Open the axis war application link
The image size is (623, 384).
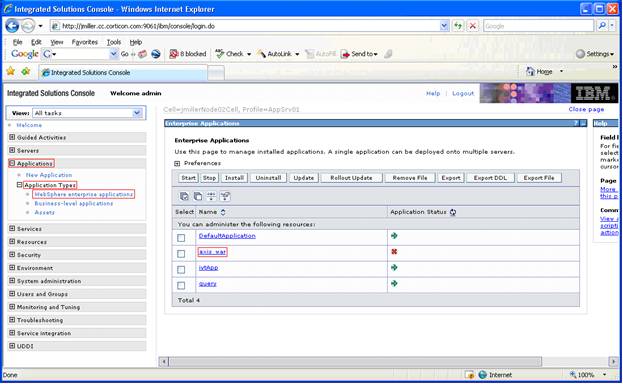[x=212, y=252]
